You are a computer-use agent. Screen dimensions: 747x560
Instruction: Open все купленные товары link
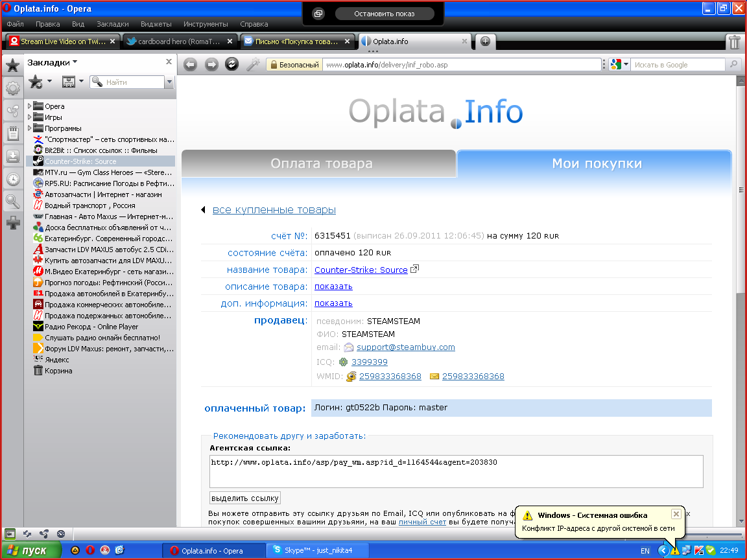274,210
